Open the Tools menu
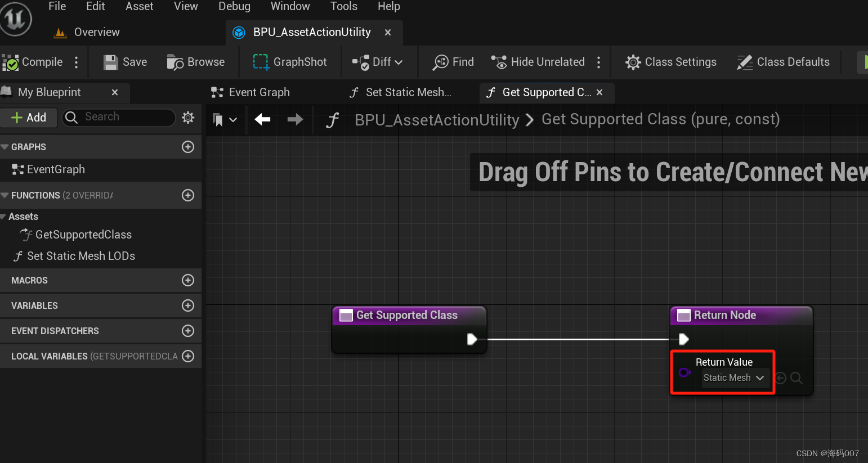Image resolution: width=868 pixels, height=463 pixels. coord(344,7)
